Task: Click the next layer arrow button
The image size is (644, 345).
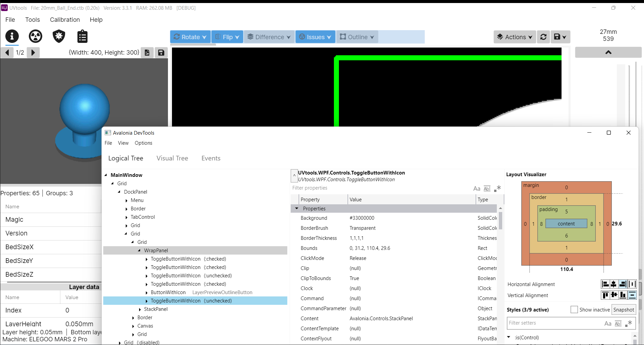Action: coord(33,52)
